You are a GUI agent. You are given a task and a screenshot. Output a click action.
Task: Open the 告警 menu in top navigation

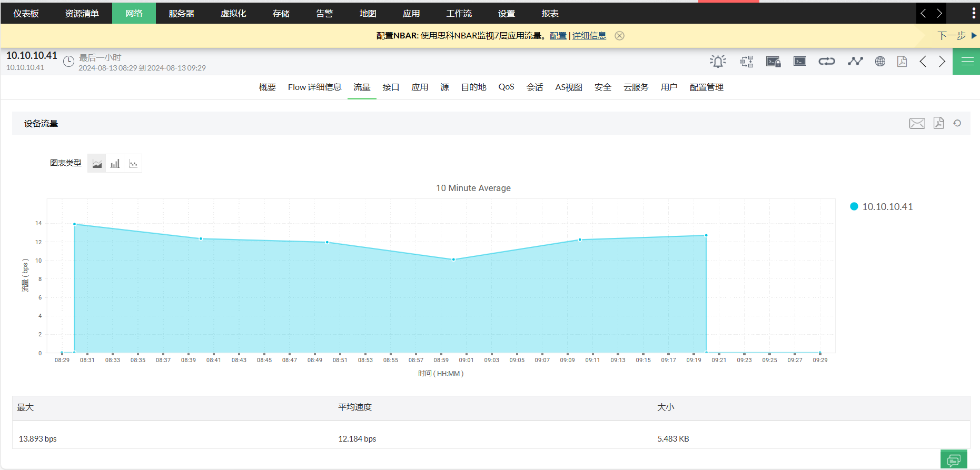[324, 13]
